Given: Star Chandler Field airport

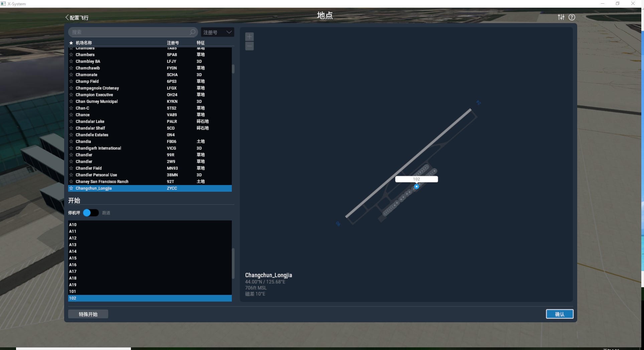Looking at the screenshot, I should (x=71, y=168).
